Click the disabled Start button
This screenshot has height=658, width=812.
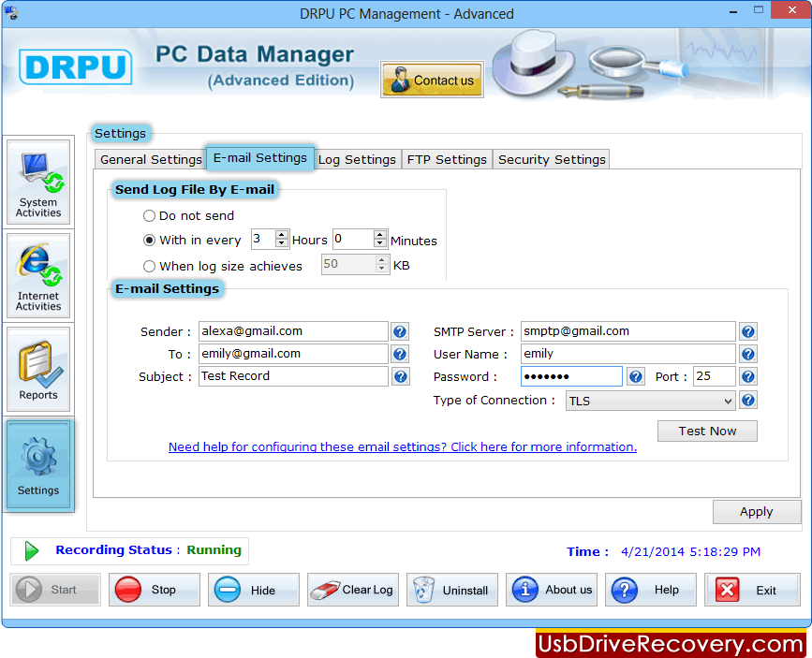[x=55, y=589]
